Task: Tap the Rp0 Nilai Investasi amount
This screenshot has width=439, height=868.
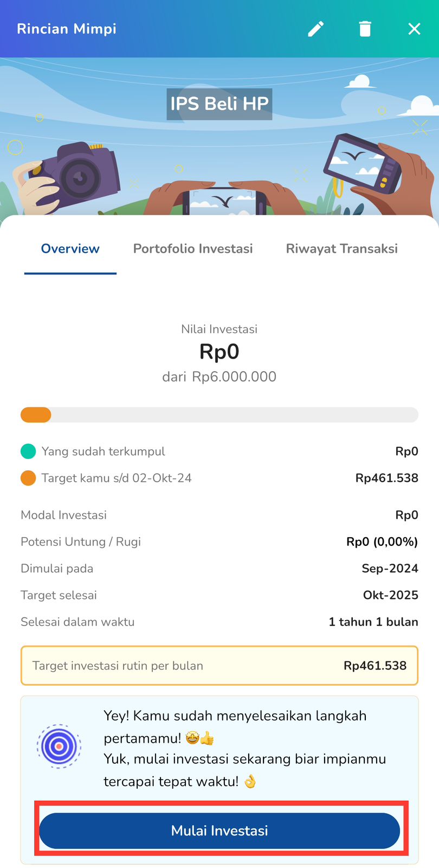Action: [x=219, y=352]
